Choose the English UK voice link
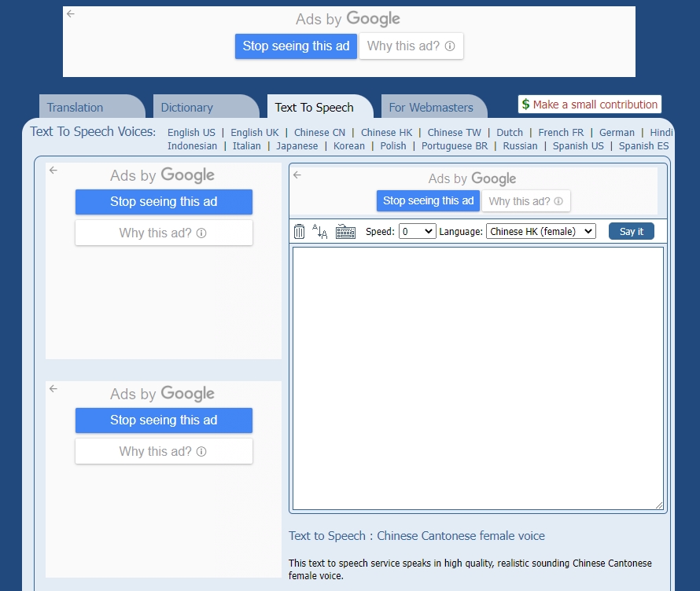Viewport: 700px width, 591px height. point(254,133)
